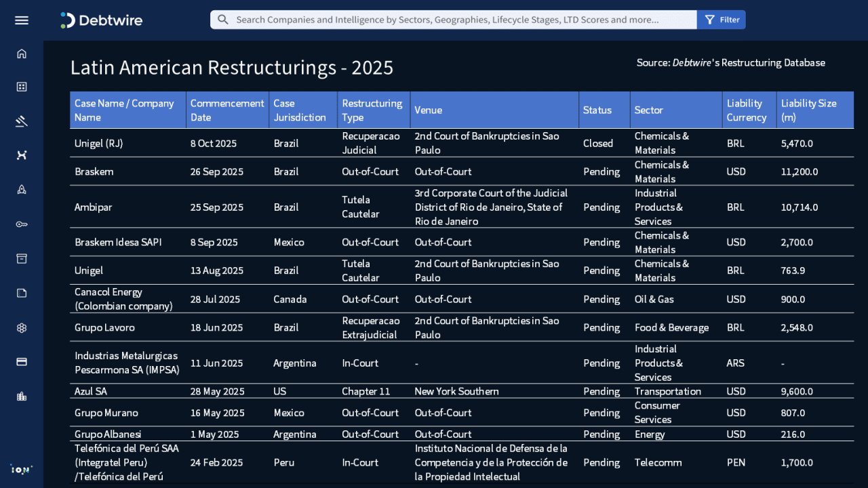Select the Azul SA row name
This screenshot has width=868, height=488.
click(91, 391)
